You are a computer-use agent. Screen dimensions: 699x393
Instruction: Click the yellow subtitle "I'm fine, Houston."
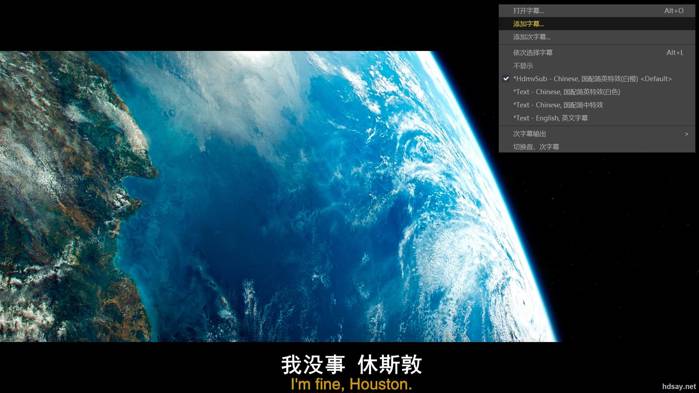click(x=351, y=384)
